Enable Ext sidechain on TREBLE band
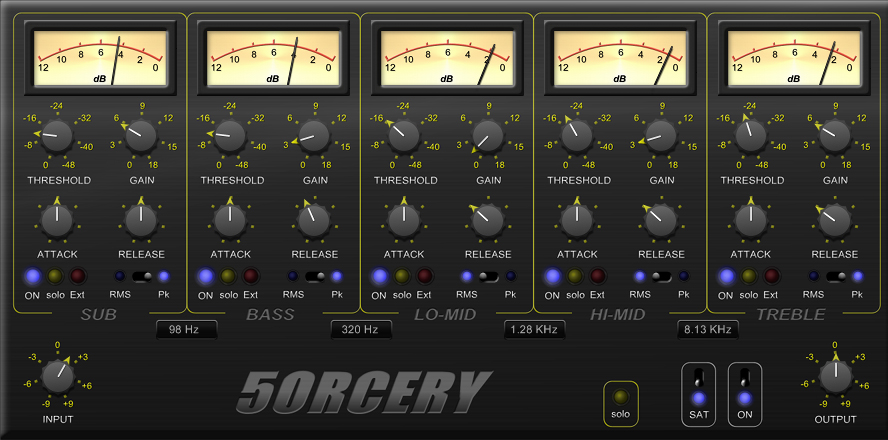Image resolution: width=888 pixels, height=440 pixels. (x=771, y=276)
